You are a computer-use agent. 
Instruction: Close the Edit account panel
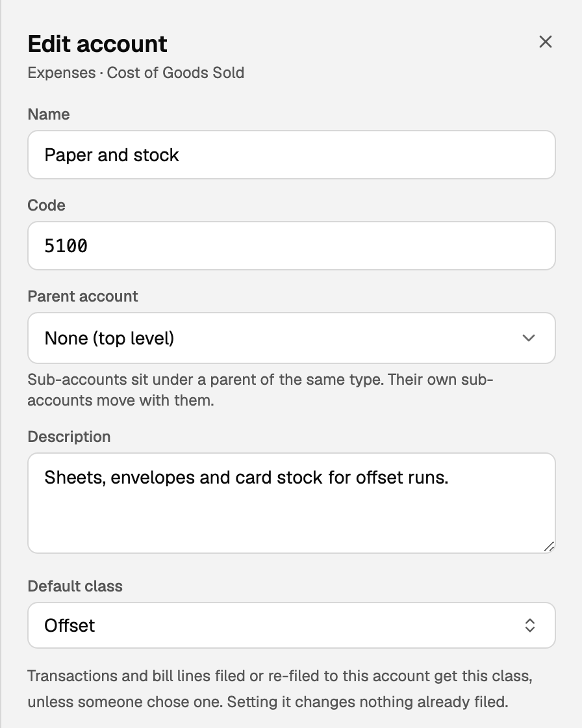point(546,42)
